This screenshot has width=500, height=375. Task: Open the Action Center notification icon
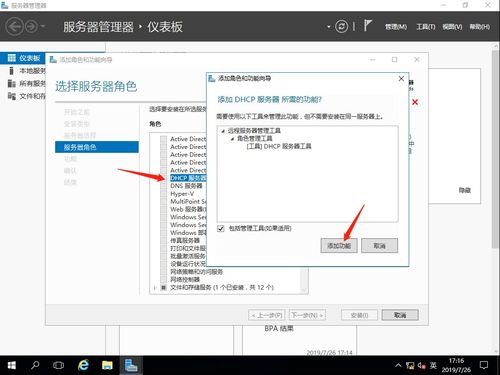484,365
